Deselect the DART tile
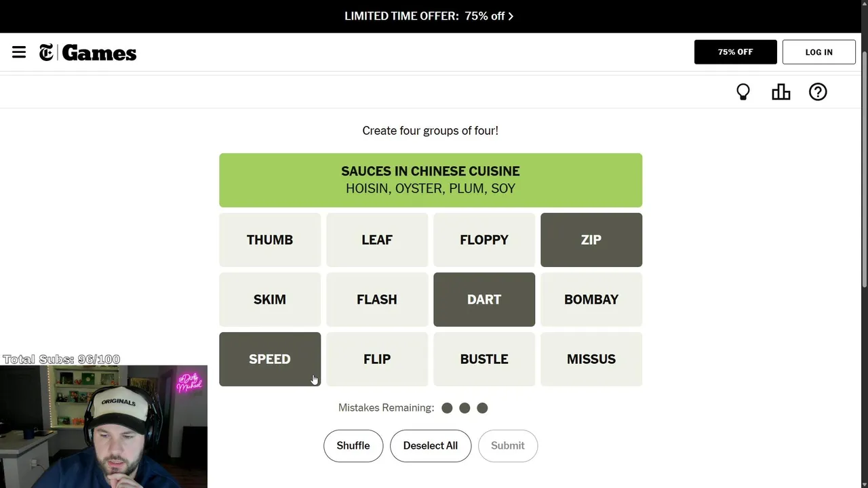Viewport: 868px width, 488px height. (484, 300)
